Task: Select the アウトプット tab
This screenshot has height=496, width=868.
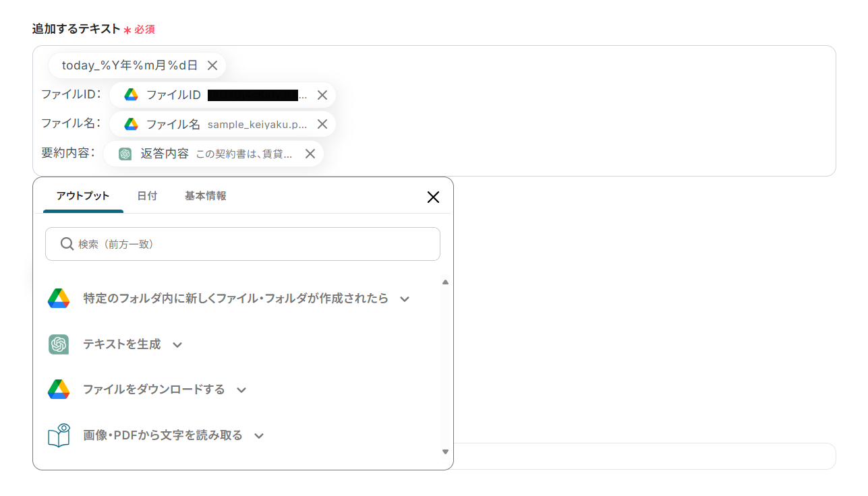Action: tap(83, 196)
